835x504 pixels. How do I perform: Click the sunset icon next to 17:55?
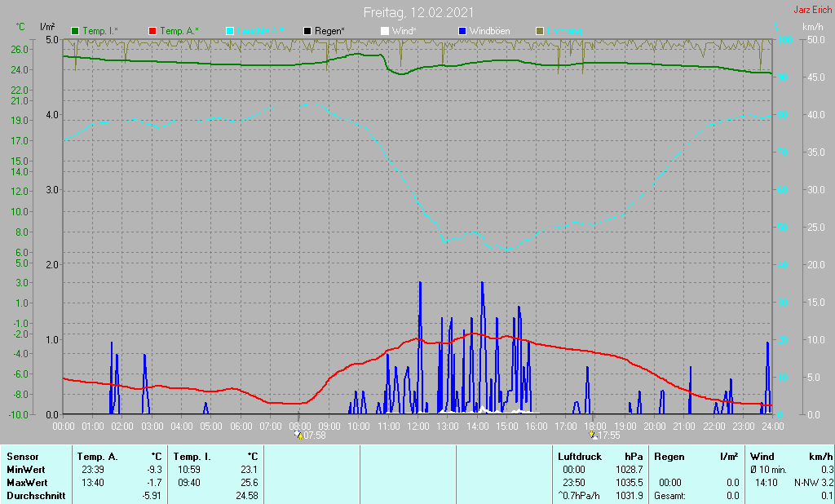(x=593, y=435)
